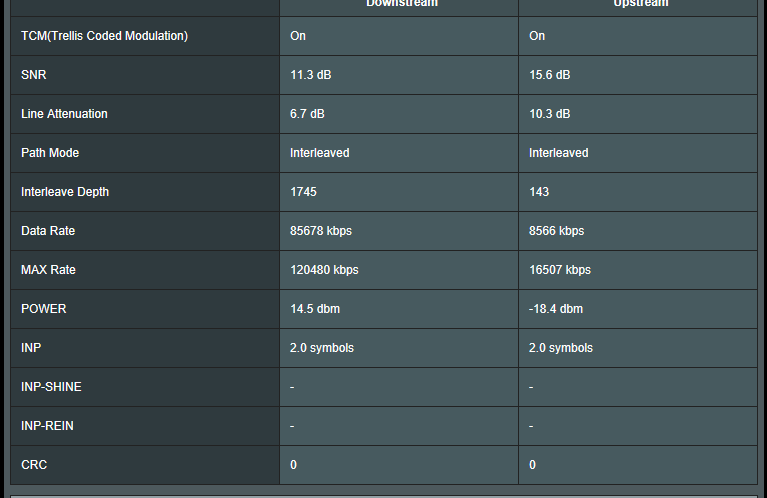Select the upstream SNR value 15.6 dB

[550, 75]
